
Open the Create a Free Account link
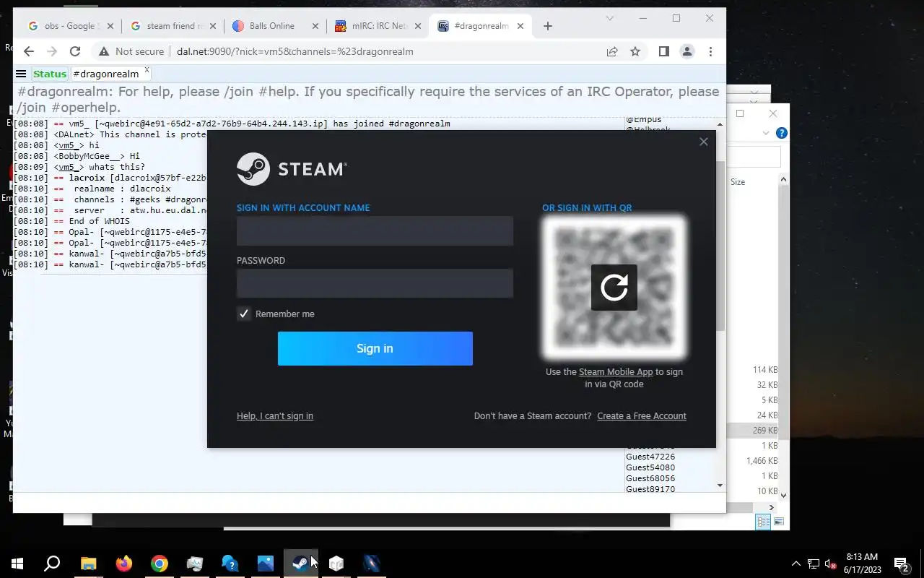[x=642, y=416]
